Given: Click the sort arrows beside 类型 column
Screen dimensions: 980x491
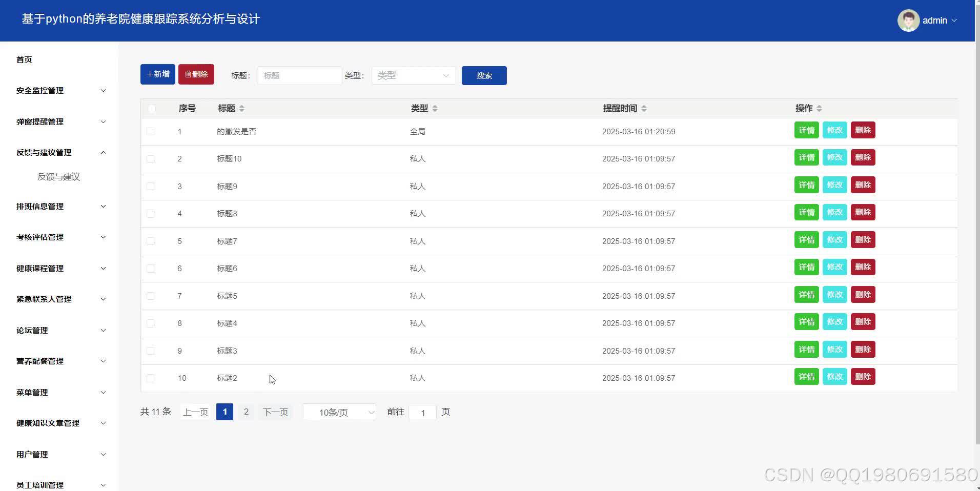Looking at the screenshot, I should click(x=435, y=108).
